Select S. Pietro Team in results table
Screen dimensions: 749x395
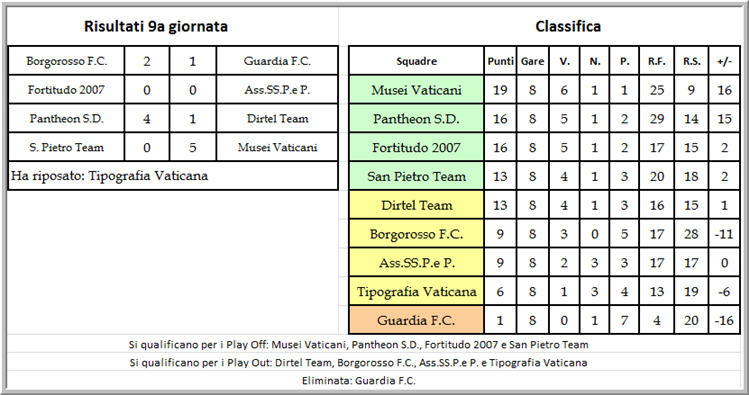click(66, 147)
